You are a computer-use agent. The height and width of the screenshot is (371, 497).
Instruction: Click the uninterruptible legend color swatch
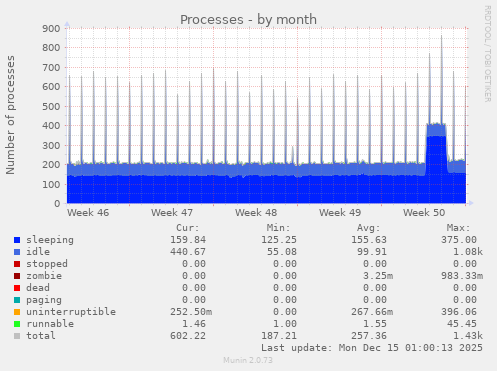point(17,312)
